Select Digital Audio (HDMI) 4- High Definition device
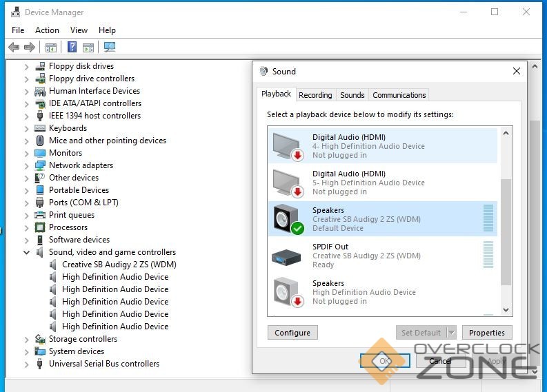Viewport: 547px width, 392px height. click(x=383, y=145)
